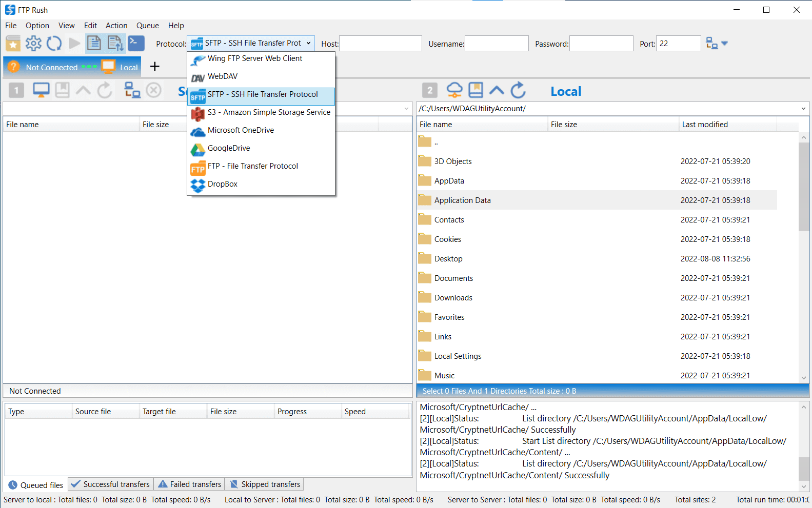Switch to Failed transfers tab
This screenshot has height=508, width=812.
[x=190, y=484]
